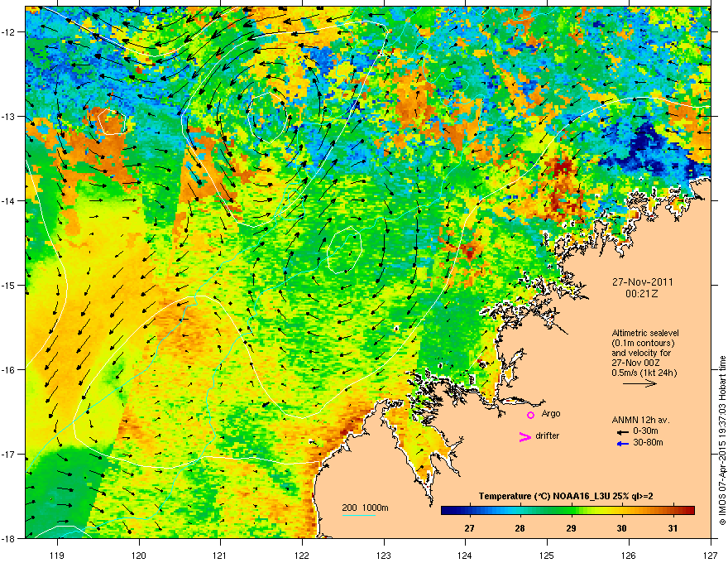Click the '(0.1m contours)' text
This screenshot has height=563, width=728.
point(643,343)
